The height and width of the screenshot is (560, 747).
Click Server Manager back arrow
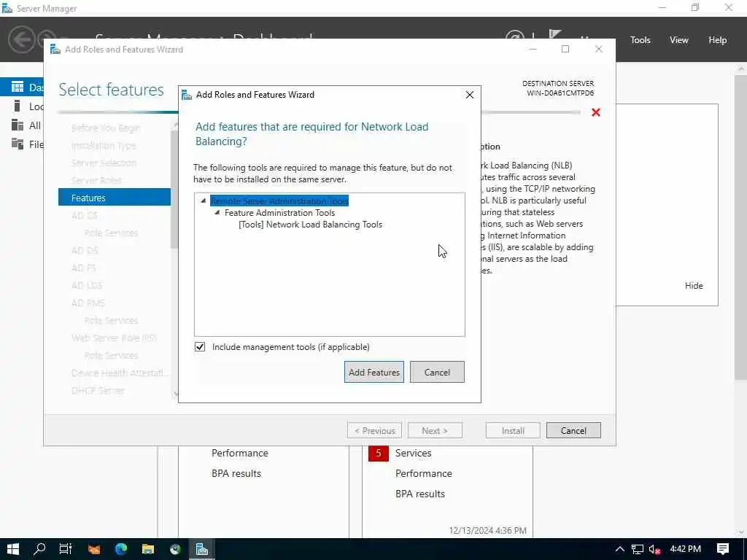click(21, 39)
